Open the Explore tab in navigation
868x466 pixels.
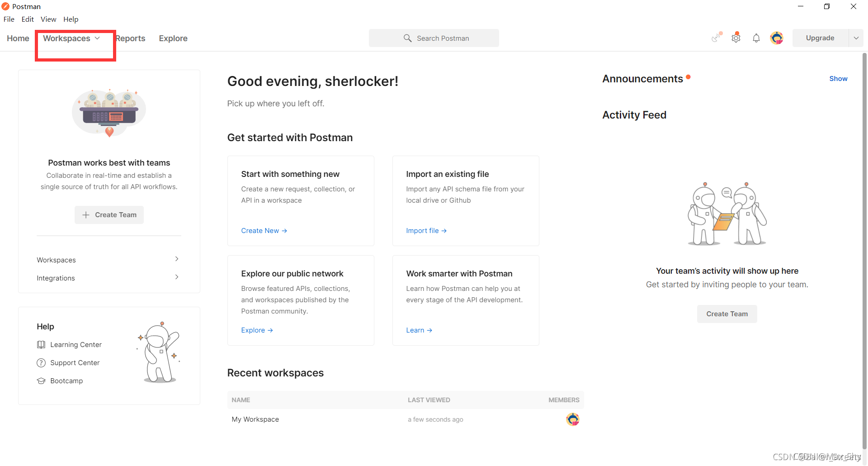click(x=173, y=38)
